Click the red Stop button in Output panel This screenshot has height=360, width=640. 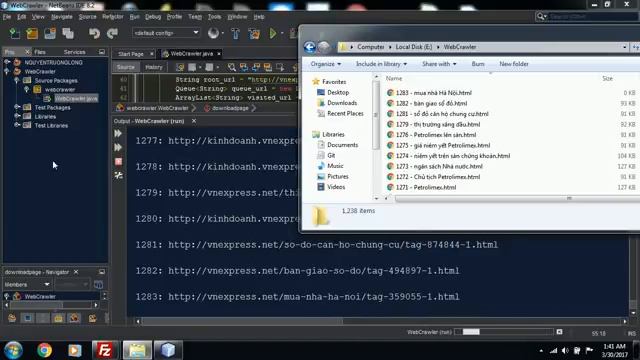click(x=118, y=162)
